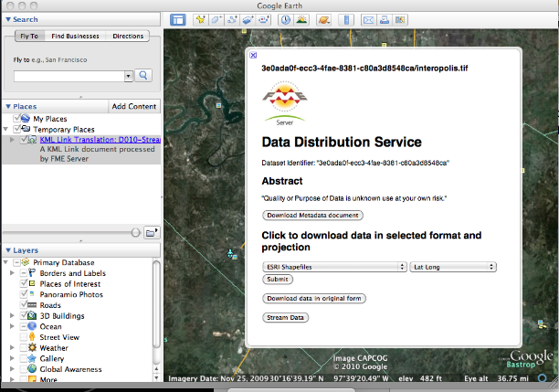Click the Global Awareness globe icon
Viewport: 559px width, 392px height.
[x=32, y=369]
